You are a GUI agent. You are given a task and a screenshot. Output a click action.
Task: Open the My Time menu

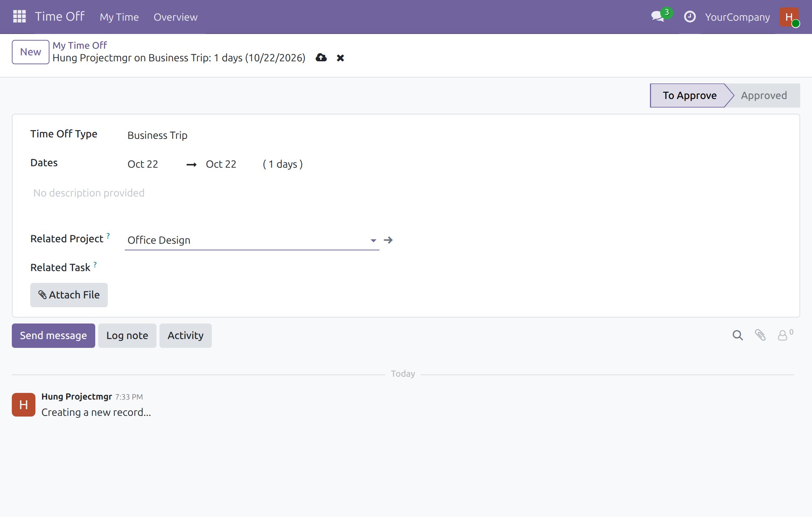click(x=119, y=17)
